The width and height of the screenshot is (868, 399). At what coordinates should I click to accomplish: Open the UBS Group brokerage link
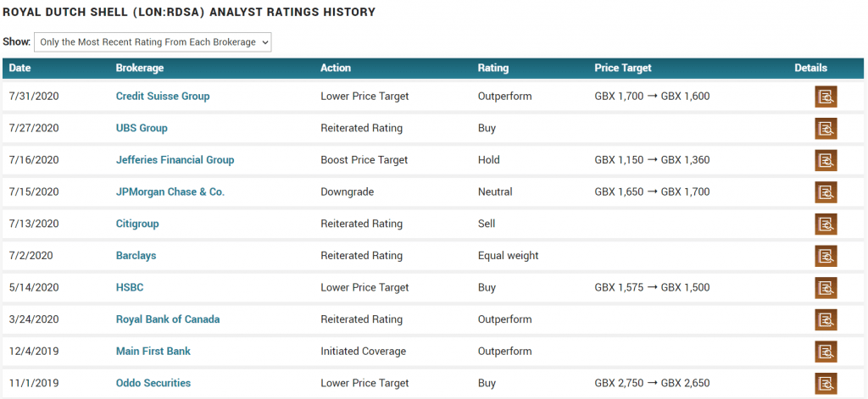tap(142, 129)
